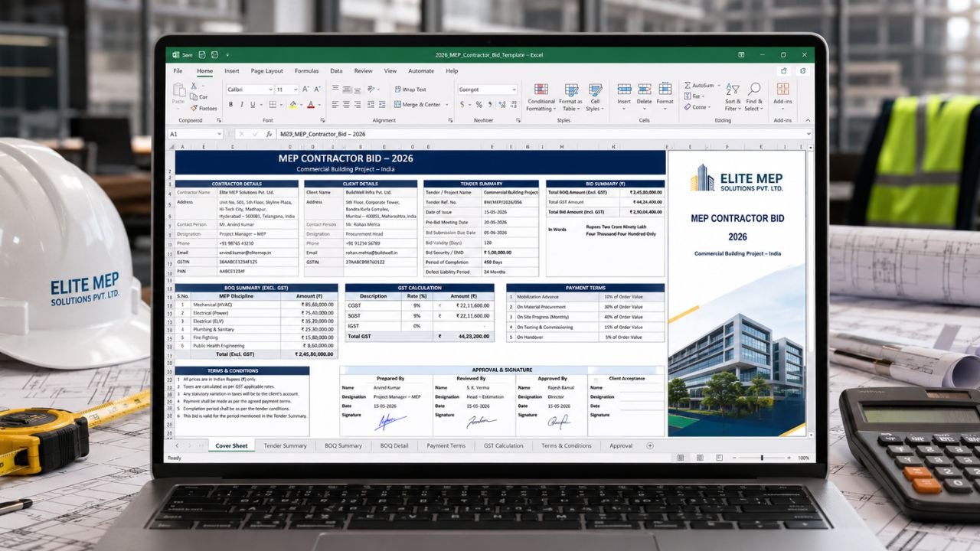
Task: Collapse the ribbon with the up chevron
Action: point(807,120)
